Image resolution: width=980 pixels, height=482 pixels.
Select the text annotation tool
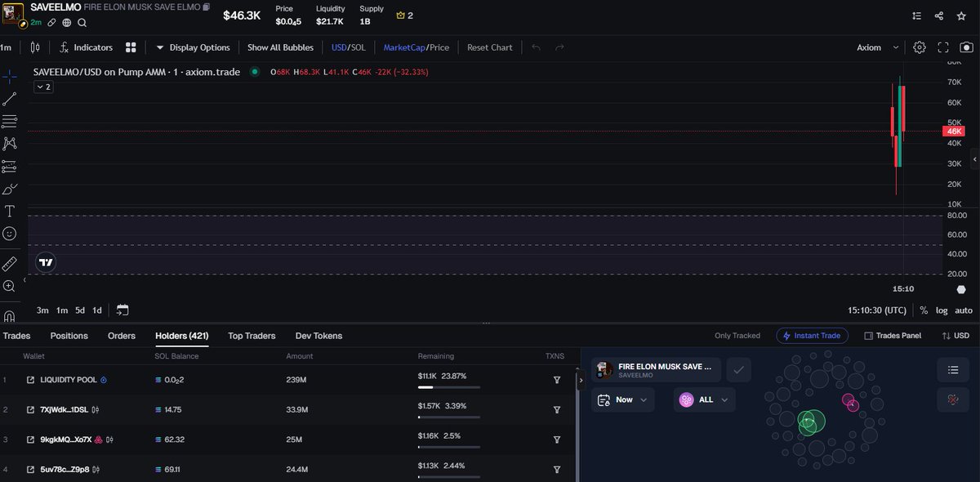(x=10, y=211)
